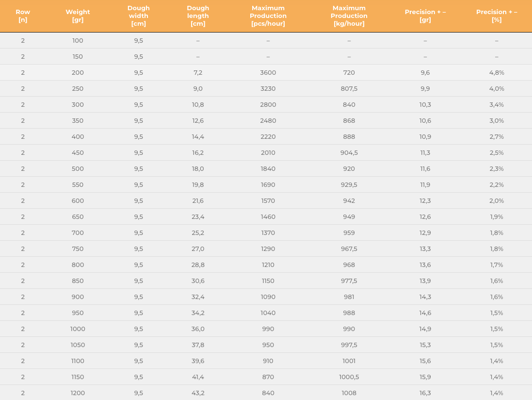Select the Maximum Production [pcs/hour] header
This screenshot has width=532, height=400.
[268, 16]
